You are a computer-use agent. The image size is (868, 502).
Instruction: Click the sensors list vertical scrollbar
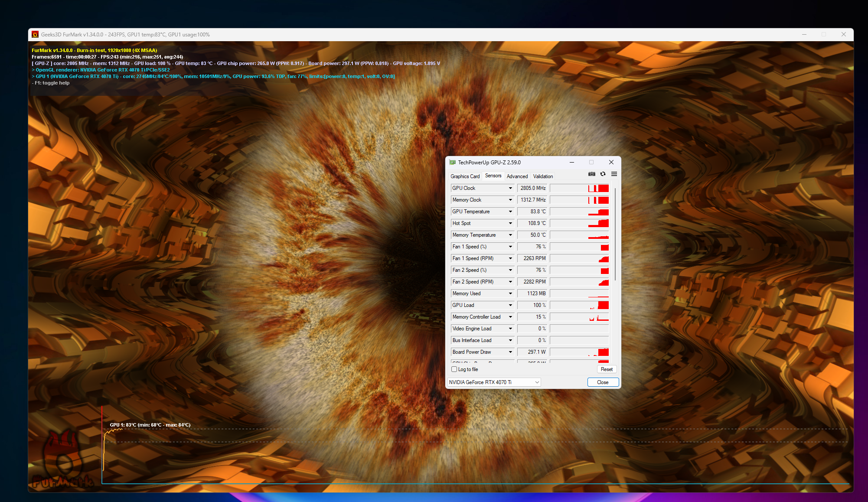pos(615,234)
